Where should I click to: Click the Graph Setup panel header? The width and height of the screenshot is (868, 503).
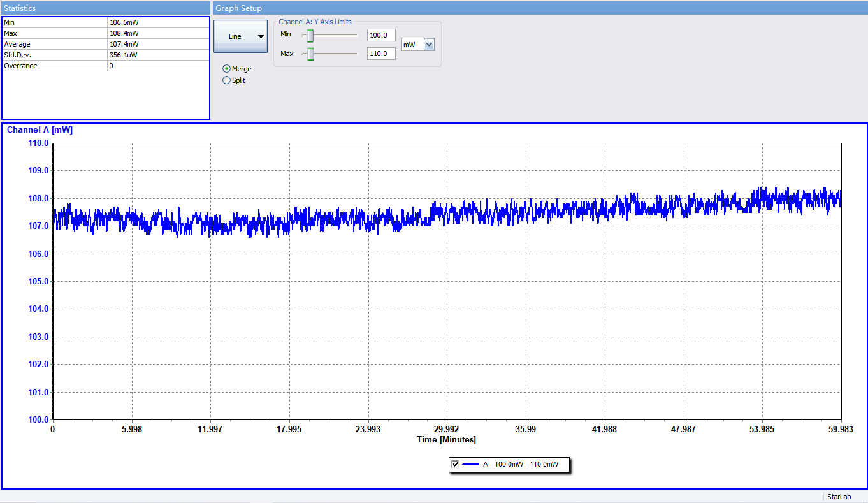tap(539, 8)
